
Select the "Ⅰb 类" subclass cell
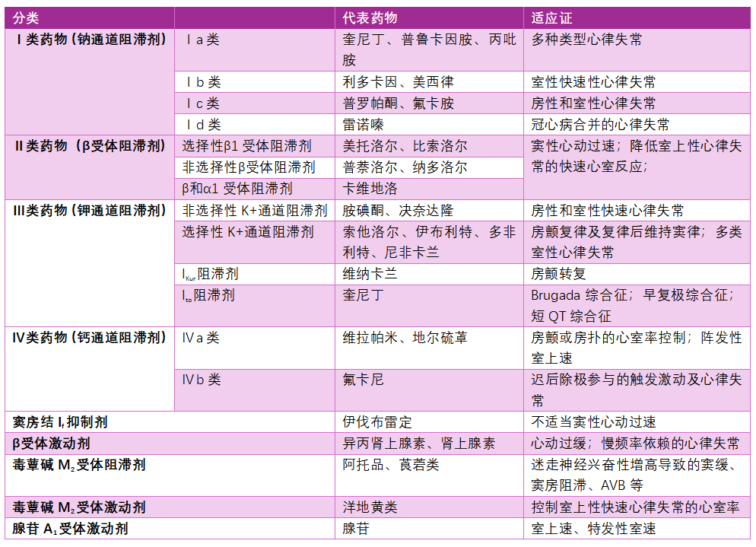coord(202,82)
